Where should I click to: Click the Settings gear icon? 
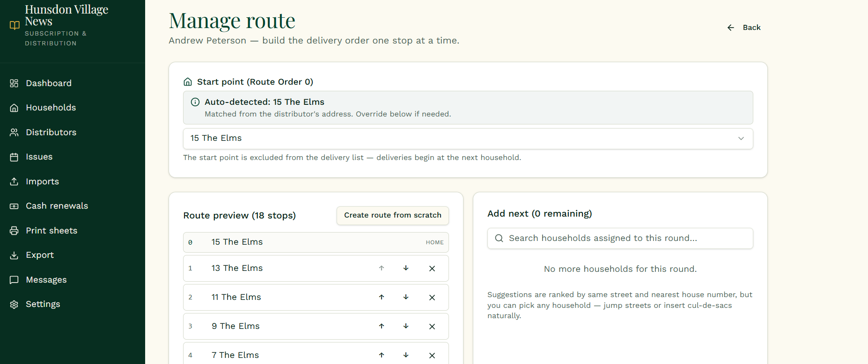(14, 304)
